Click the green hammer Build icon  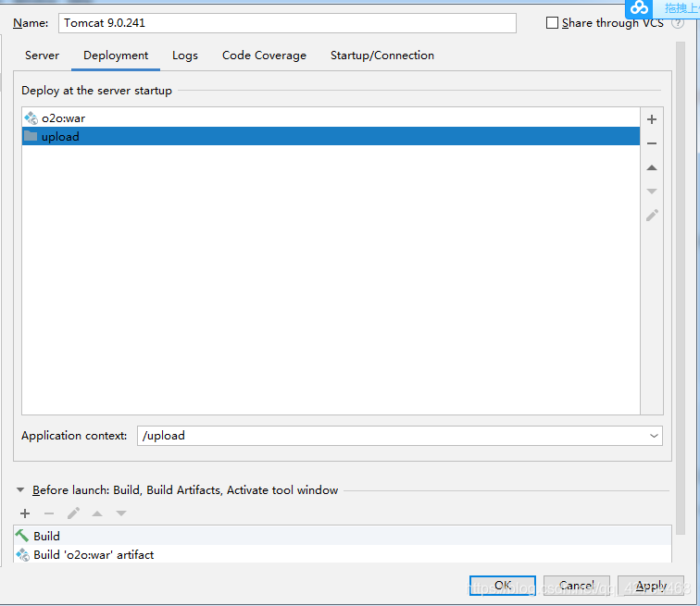(22, 536)
